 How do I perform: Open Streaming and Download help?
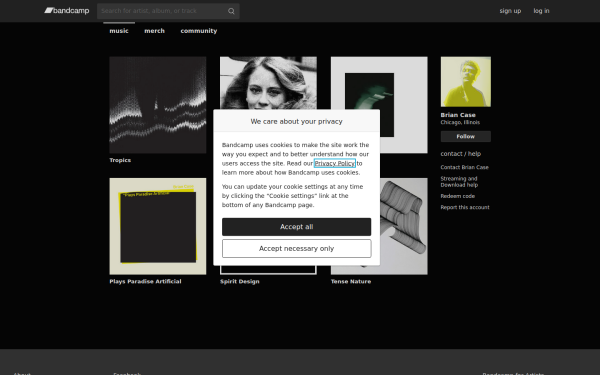(459, 182)
